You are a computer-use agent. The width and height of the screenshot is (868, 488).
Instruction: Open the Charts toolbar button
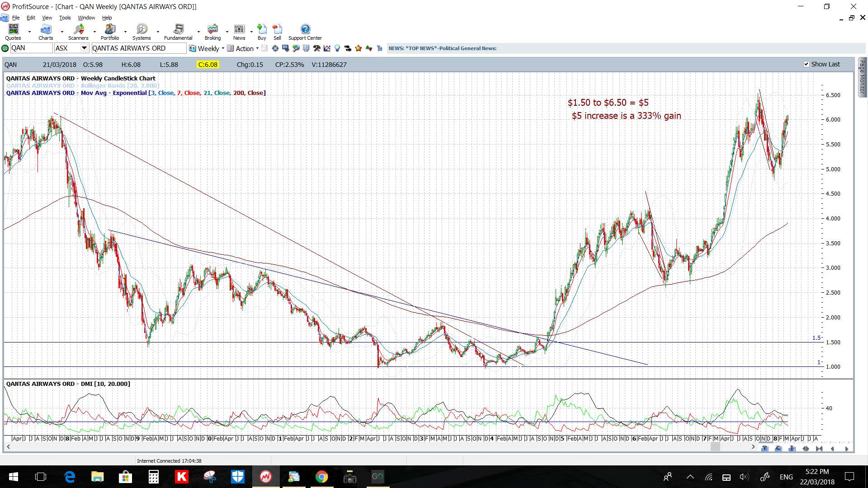pos(46,32)
